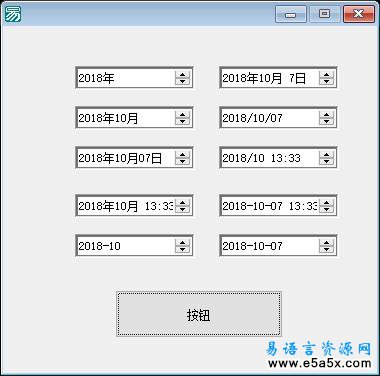This screenshot has width=380, height=376.
Task: Click the spinner on the 2018年10月 13:33 field
Action: coord(182,206)
